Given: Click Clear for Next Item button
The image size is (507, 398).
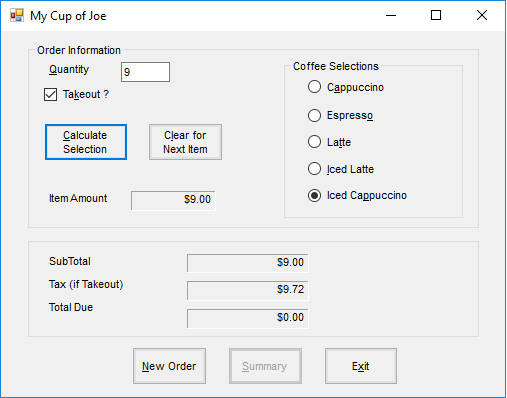Looking at the screenshot, I should [185, 142].
